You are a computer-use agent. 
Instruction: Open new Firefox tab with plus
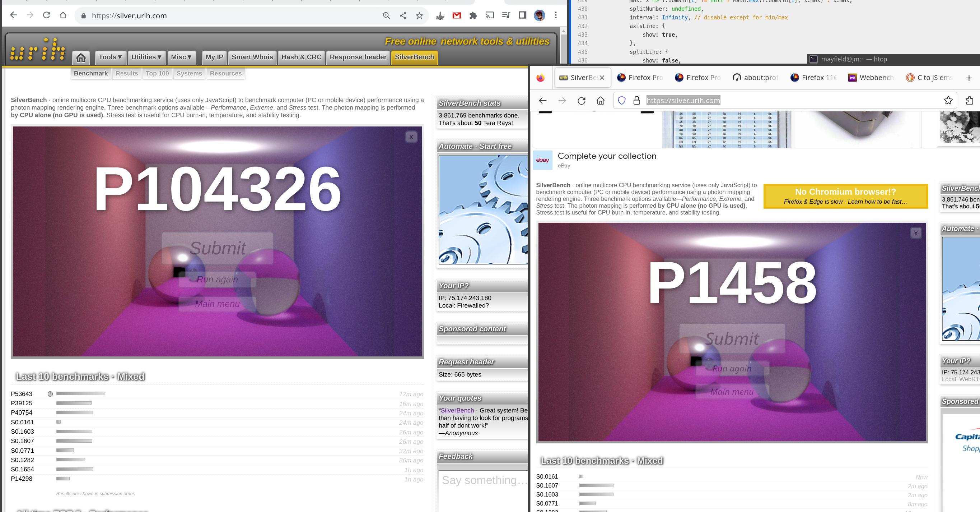point(969,78)
